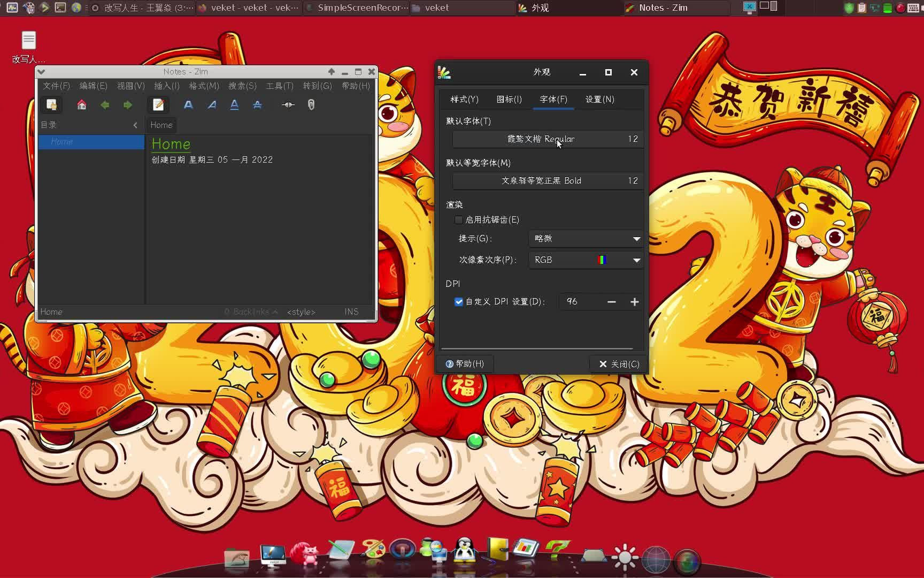Click the green forward arrow in Zim
Viewport: 924px width, 578px height.
pos(127,105)
